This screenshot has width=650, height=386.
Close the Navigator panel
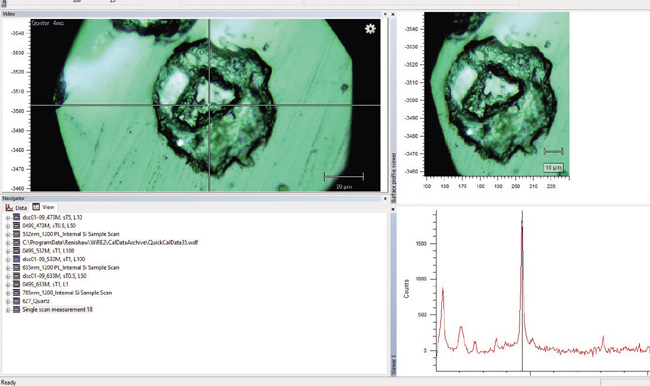[385, 199]
